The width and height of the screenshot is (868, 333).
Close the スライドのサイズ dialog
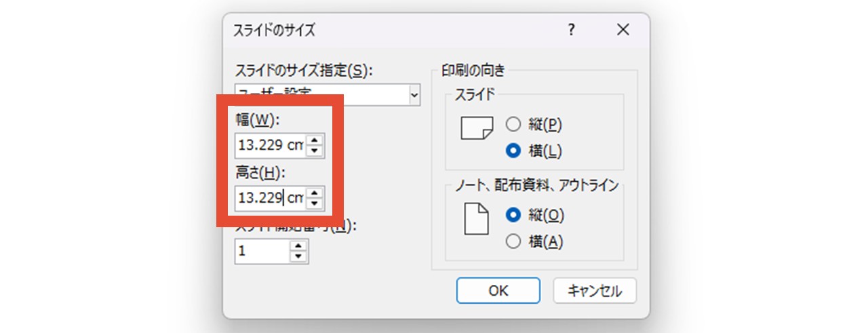[x=623, y=30]
